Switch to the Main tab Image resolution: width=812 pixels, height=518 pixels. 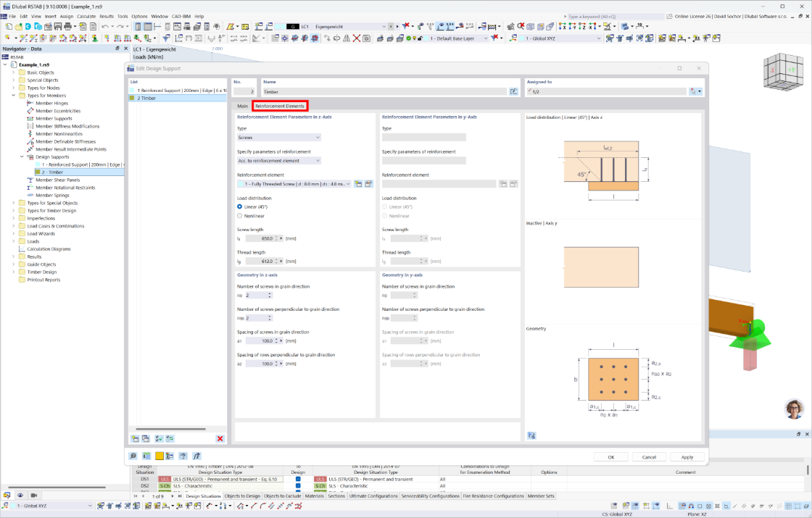tap(242, 106)
